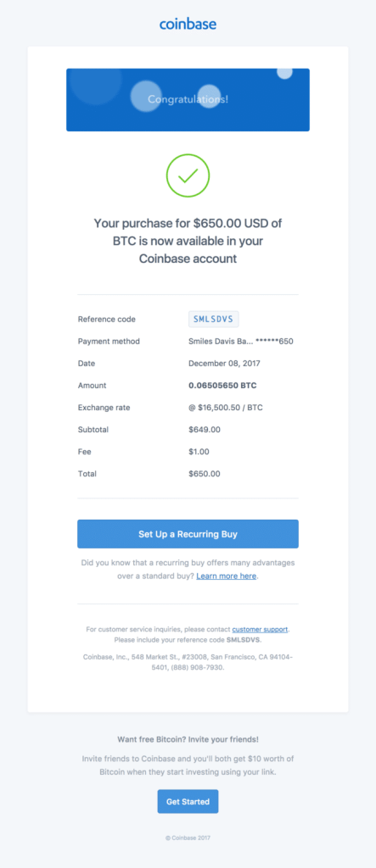
Task: Click the Get Started button
Action: [x=188, y=801]
